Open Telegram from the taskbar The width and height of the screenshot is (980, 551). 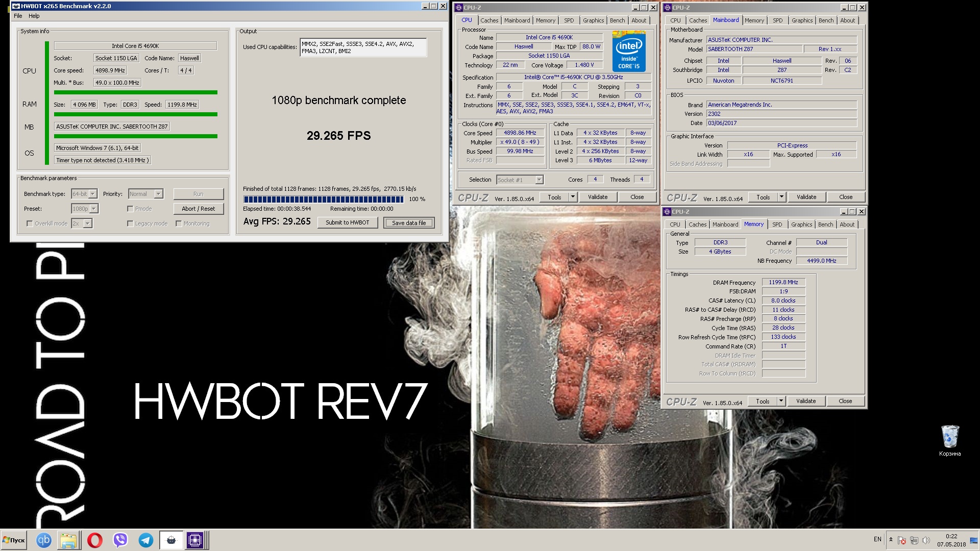click(146, 540)
